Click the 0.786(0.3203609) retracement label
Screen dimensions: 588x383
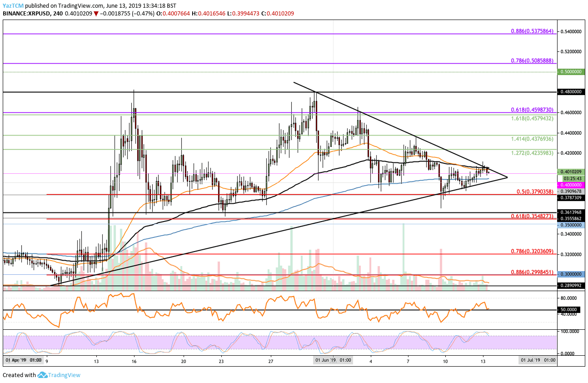coord(531,251)
